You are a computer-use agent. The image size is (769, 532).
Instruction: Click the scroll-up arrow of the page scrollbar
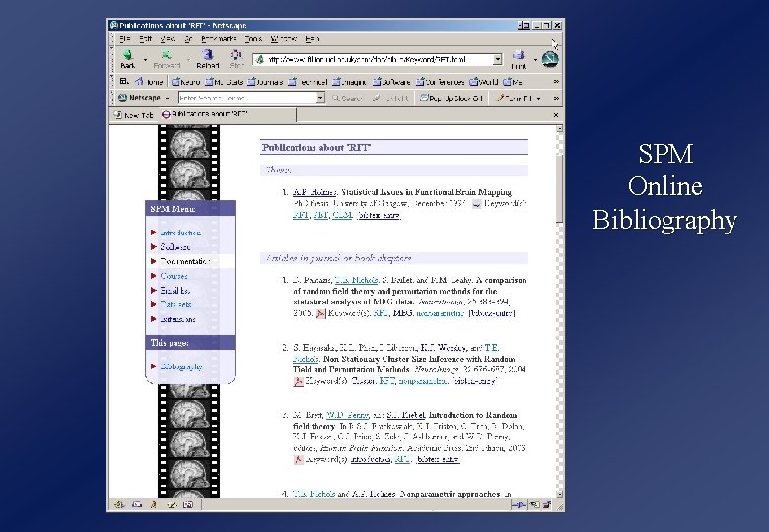click(x=560, y=129)
